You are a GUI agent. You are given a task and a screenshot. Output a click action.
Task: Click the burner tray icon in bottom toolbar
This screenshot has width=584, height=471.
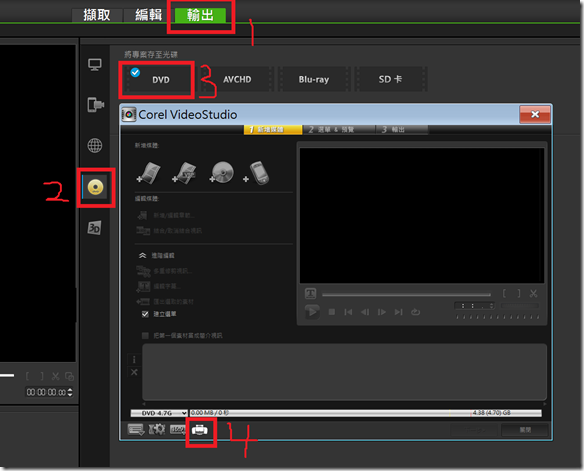pyautogui.click(x=200, y=430)
